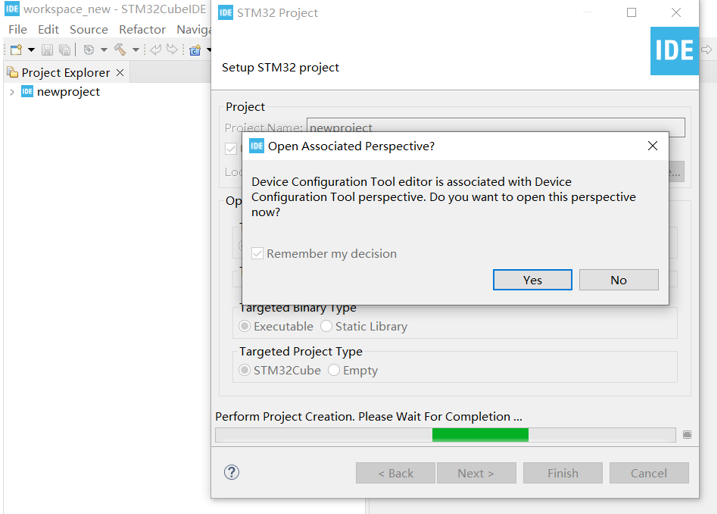Select the Empty project type radio
The width and height of the screenshot is (717, 514).
point(334,370)
